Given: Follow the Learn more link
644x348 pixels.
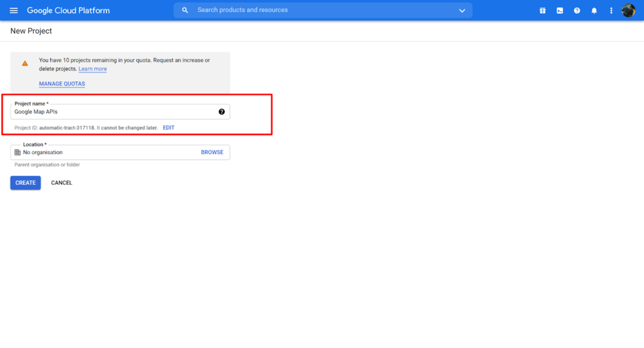Looking at the screenshot, I should [92, 69].
